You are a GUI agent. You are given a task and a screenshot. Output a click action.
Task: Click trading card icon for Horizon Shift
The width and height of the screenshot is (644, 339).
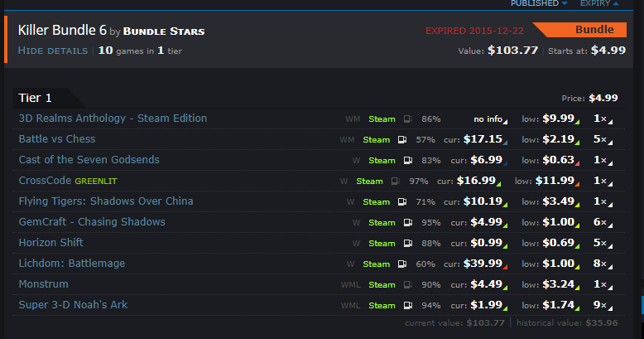tap(407, 243)
